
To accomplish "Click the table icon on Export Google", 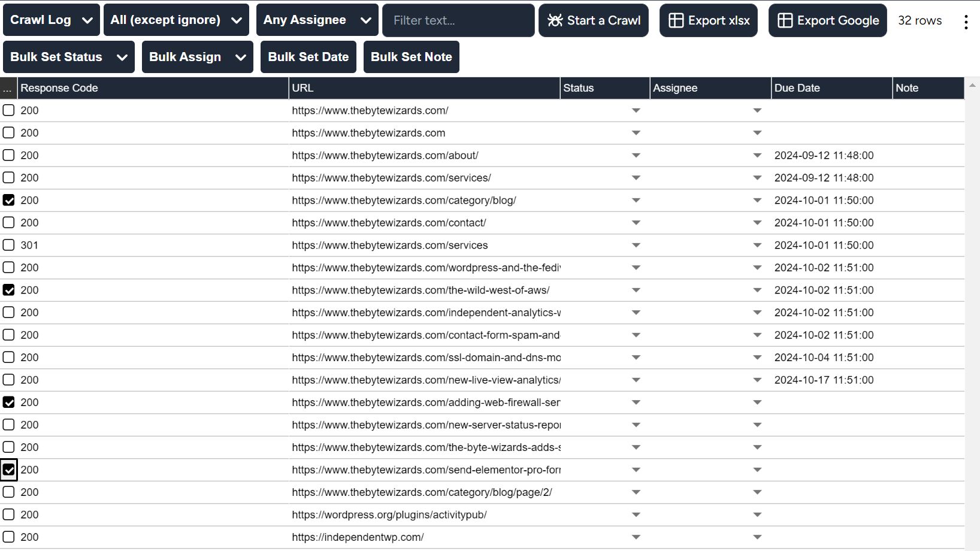I will [785, 20].
